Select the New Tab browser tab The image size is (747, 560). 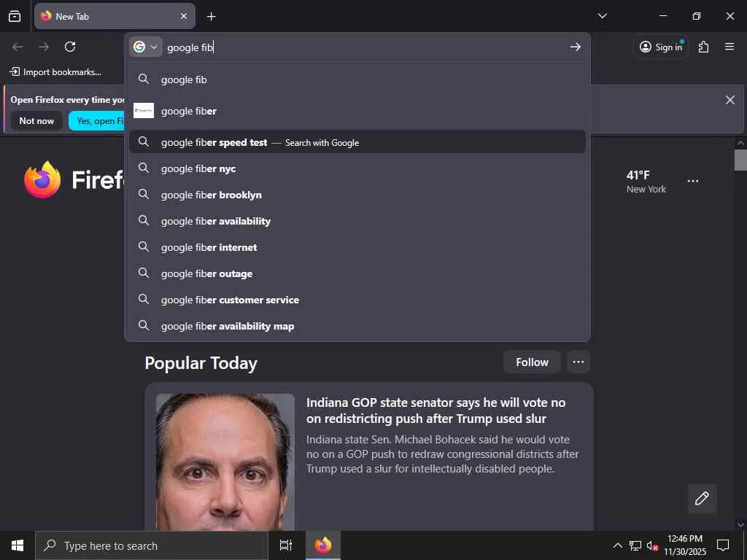coord(115,16)
